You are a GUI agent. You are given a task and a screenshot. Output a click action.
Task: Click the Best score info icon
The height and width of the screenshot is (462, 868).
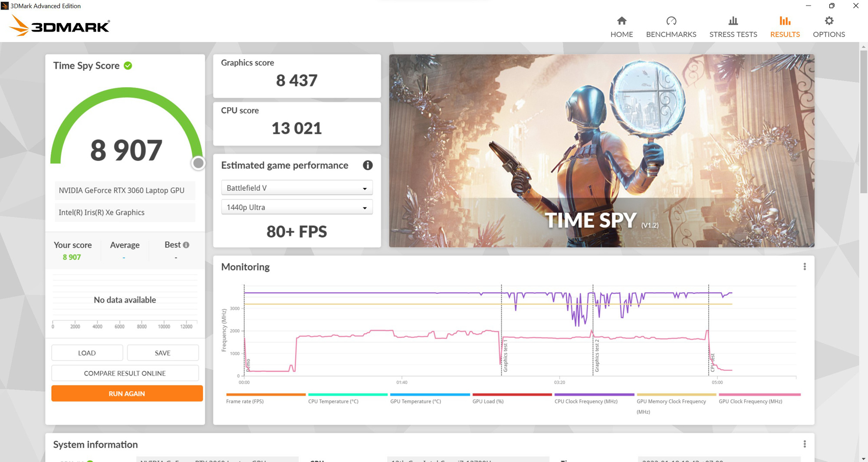pyautogui.click(x=186, y=245)
